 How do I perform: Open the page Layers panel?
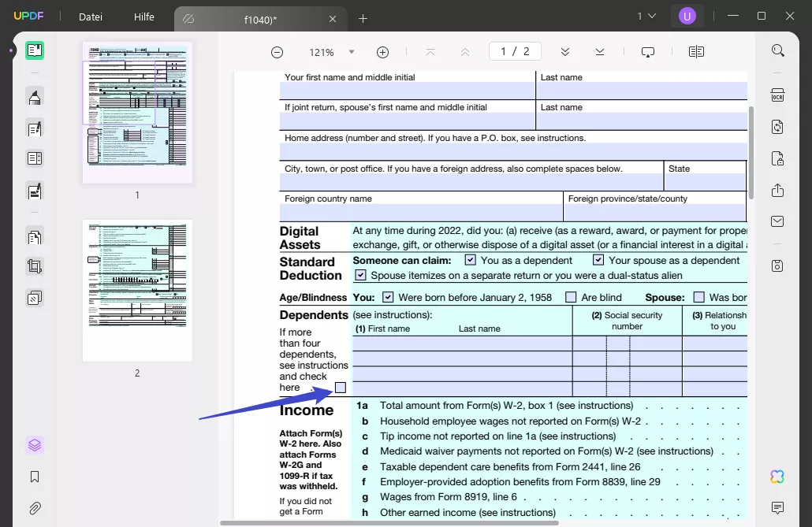[x=35, y=445]
